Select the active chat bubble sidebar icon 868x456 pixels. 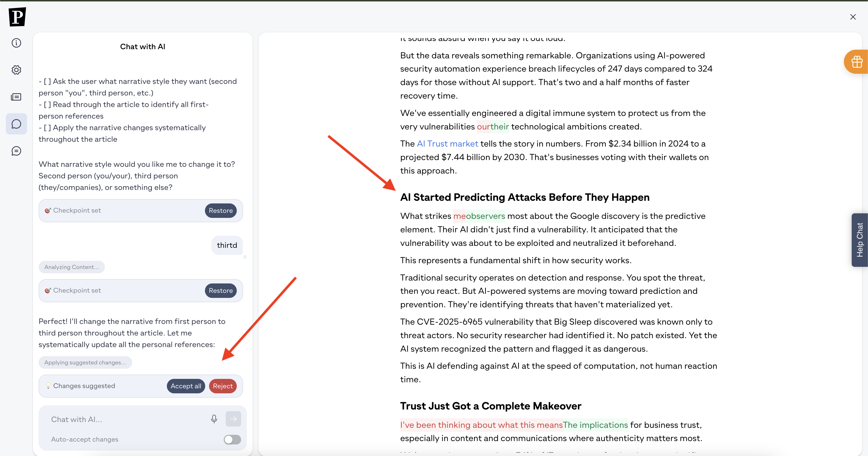tap(16, 124)
